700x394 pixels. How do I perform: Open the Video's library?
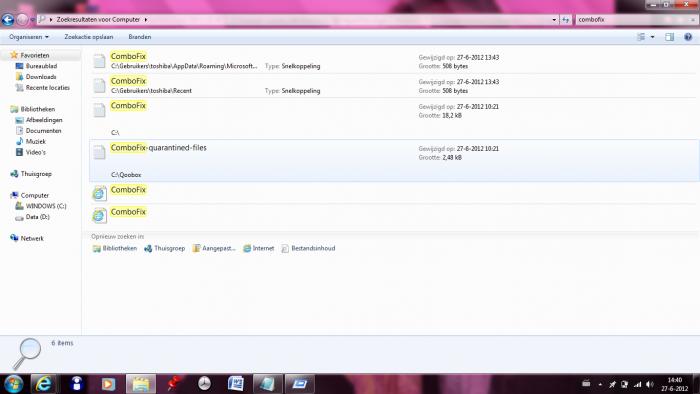click(35, 152)
